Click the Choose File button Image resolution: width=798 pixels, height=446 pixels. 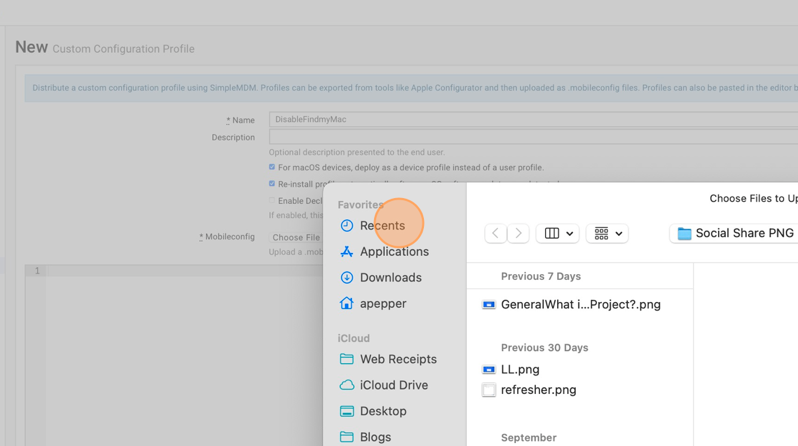pos(296,237)
